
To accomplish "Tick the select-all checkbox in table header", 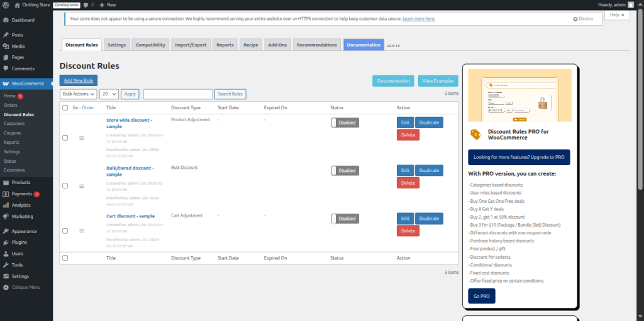I will click(x=65, y=107).
